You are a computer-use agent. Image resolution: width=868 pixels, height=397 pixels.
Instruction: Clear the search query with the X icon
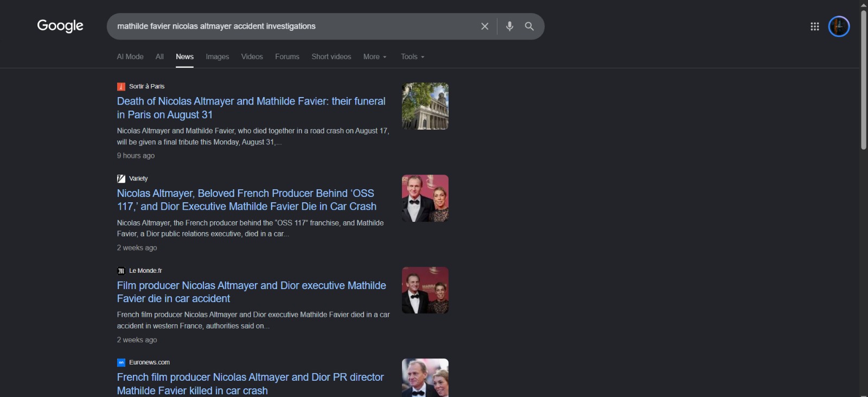(484, 26)
